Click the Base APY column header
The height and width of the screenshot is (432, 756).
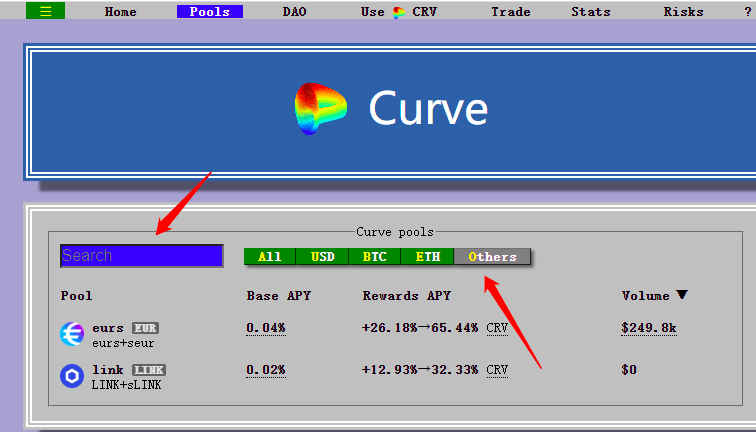(279, 296)
